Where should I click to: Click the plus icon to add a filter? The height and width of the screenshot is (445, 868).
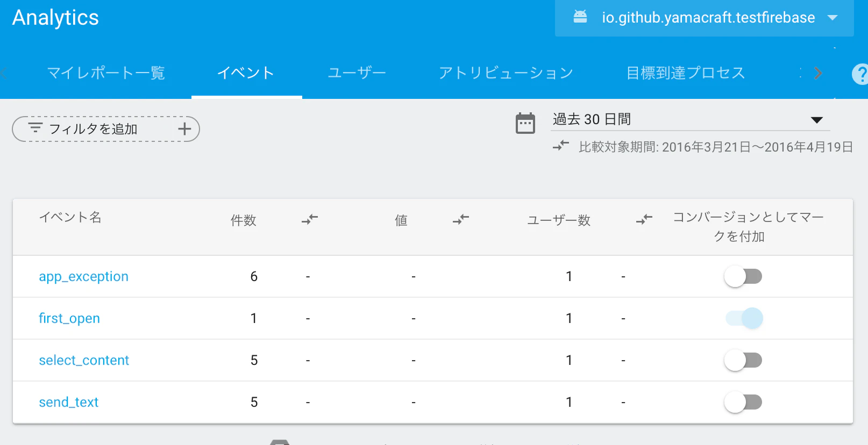coord(184,128)
